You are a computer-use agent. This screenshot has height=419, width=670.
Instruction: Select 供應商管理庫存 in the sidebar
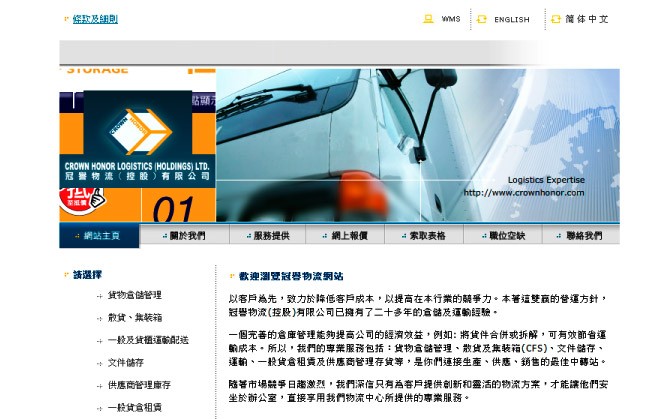pyautogui.click(x=139, y=385)
